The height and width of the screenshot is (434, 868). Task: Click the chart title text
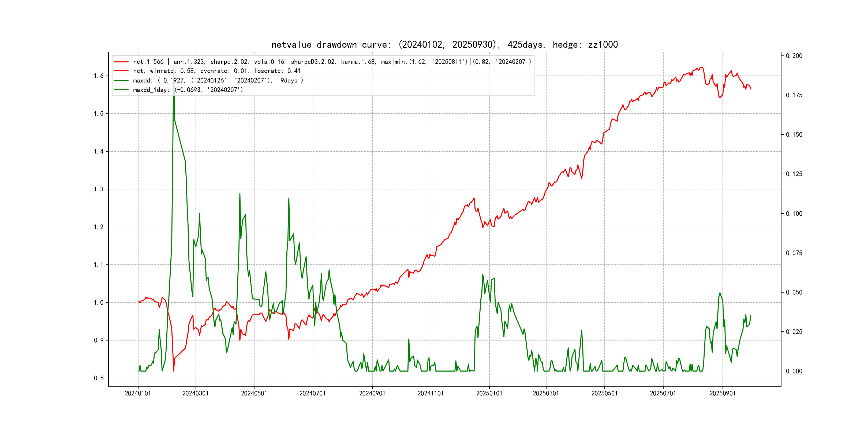coord(444,45)
